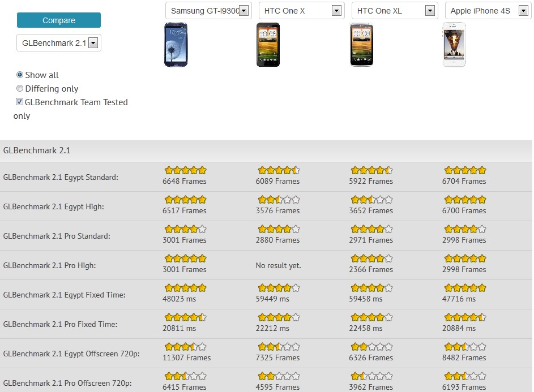Click the HTC One X phone image
Viewport: 534px width, 392px height.
(x=268, y=45)
